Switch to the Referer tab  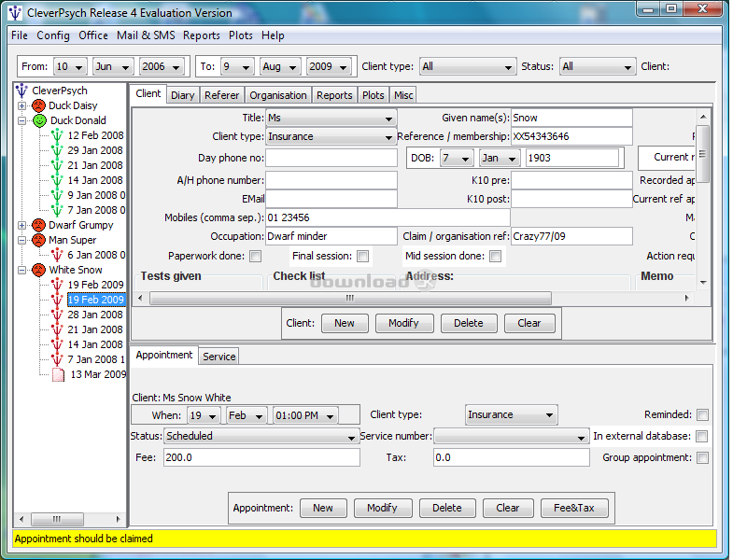(x=221, y=95)
